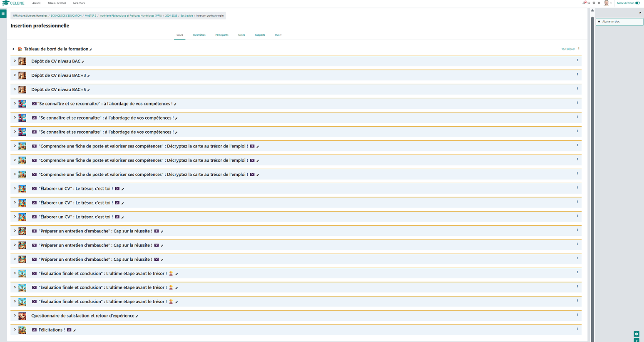Open the kebab menu of 'Dépôt de CV niveau BAC'

577,60
